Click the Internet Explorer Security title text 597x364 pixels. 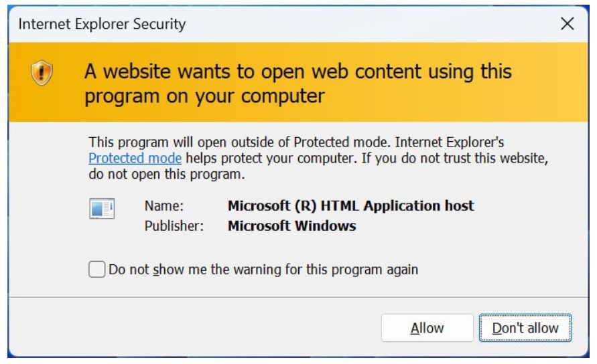pos(102,25)
